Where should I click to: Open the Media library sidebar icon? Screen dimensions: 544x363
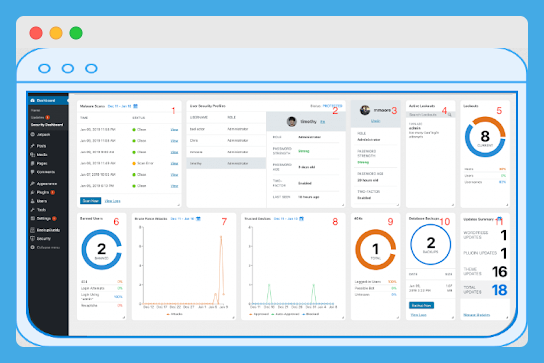33,154
